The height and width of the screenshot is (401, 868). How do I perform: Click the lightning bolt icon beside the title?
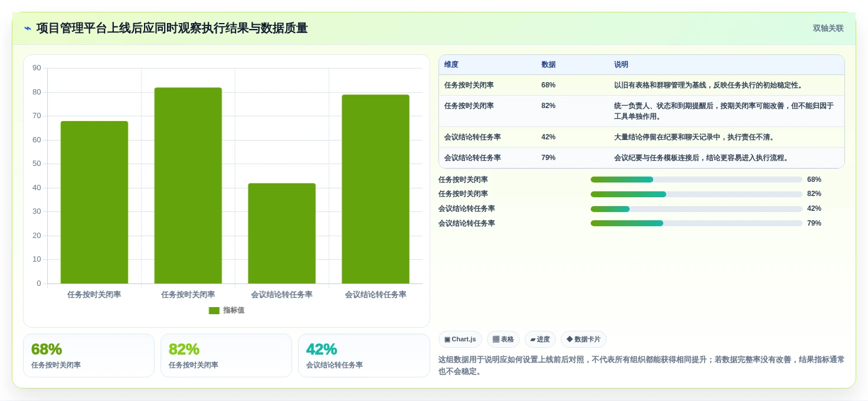pos(28,28)
